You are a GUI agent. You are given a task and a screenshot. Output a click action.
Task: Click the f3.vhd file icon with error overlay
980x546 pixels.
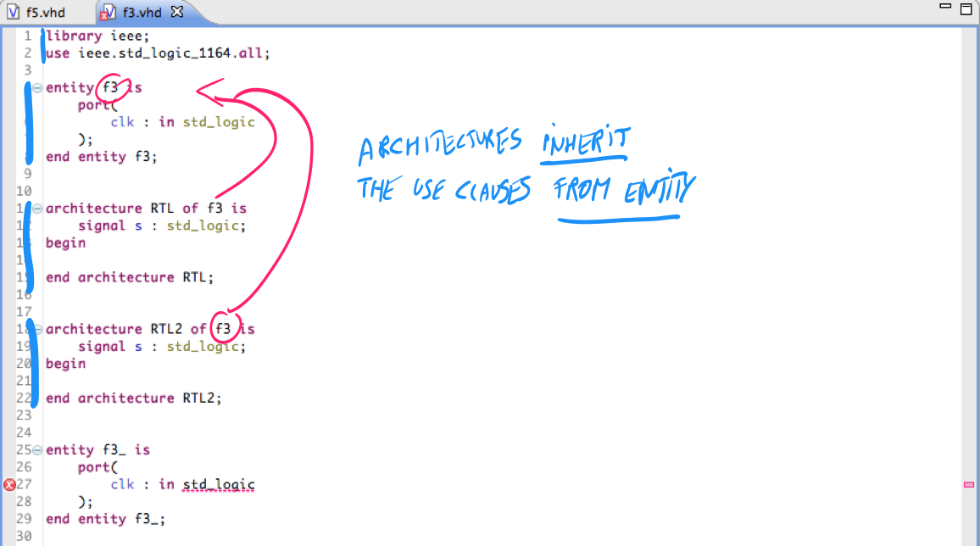coord(109,12)
